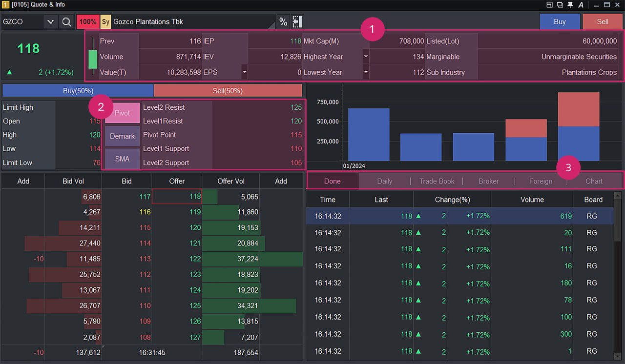
Task: Expand the EPS field dropdown
Action: coord(245,72)
